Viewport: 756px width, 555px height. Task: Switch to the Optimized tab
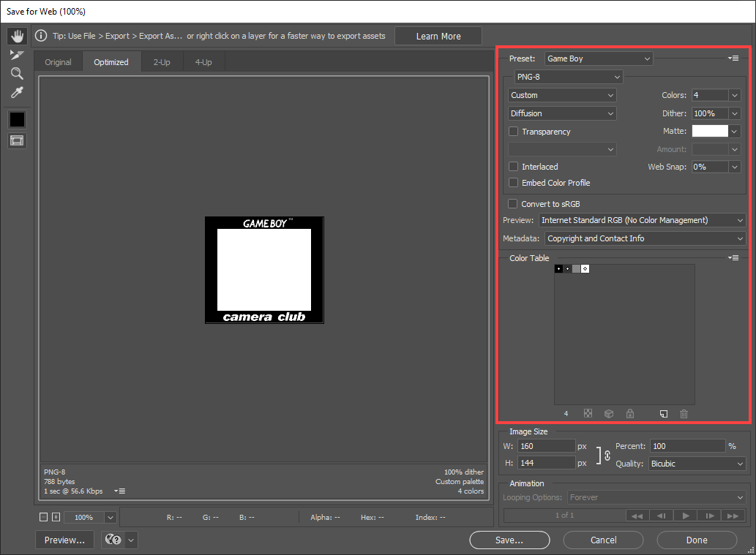point(111,62)
